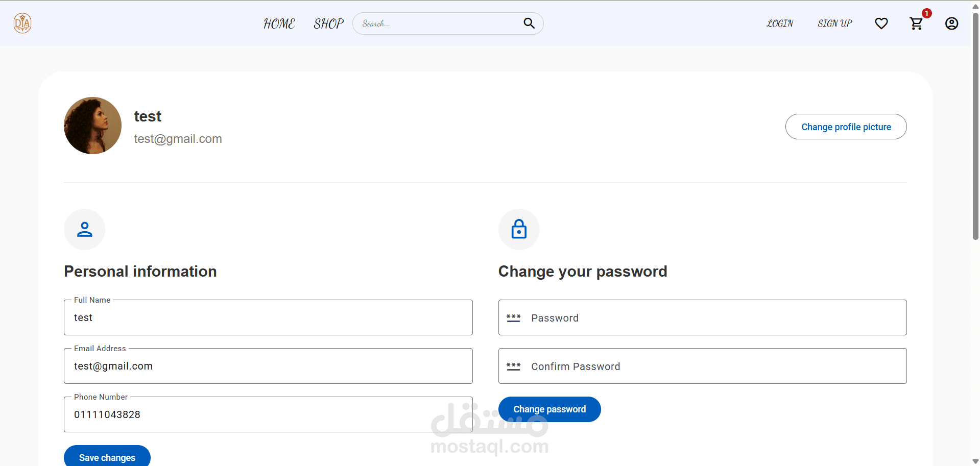
Task: Click the personal information person icon
Action: [84, 230]
